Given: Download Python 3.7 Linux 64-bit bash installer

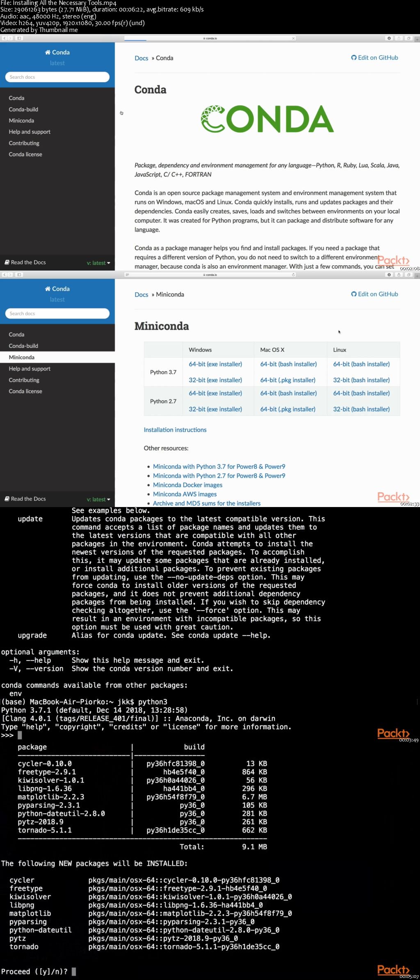Looking at the screenshot, I should pyautogui.click(x=361, y=364).
